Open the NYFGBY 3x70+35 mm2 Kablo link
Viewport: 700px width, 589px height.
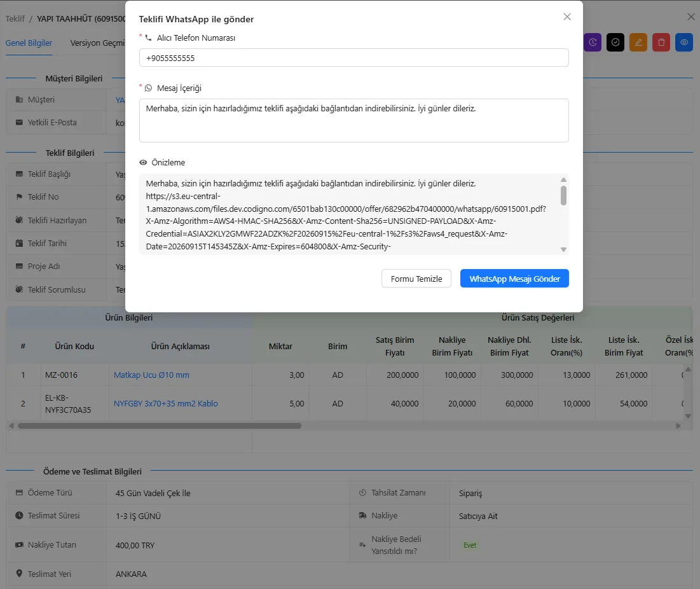click(x=166, y=404)
